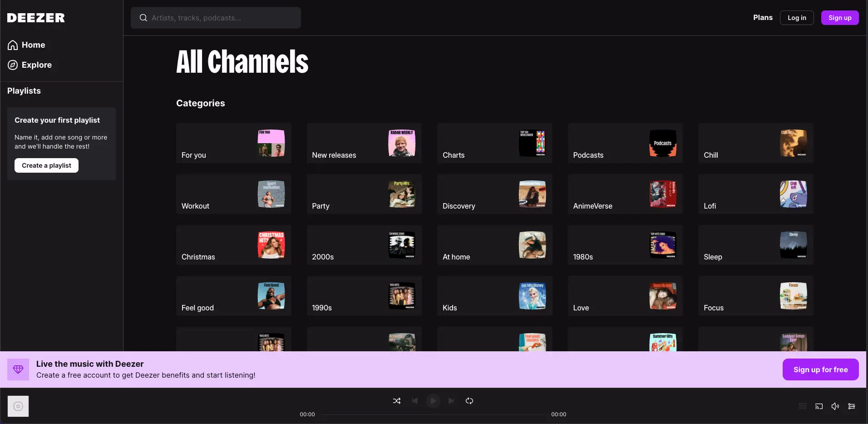Image resolution: width=868 pixels, height=424 pixels.
Task: Toggle shuffle mode in the player
Action: [x=396, y=401]
